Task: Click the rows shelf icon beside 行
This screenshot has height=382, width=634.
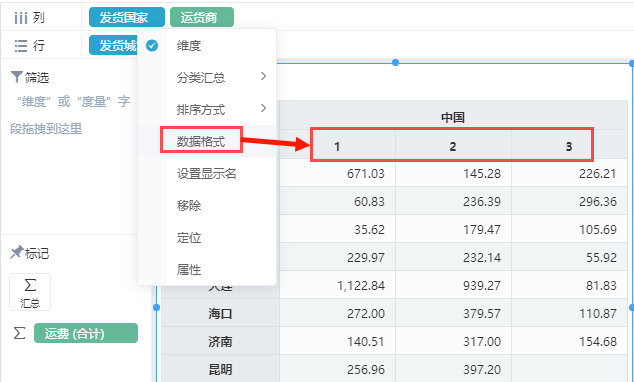Action: (x=21, y=46)
